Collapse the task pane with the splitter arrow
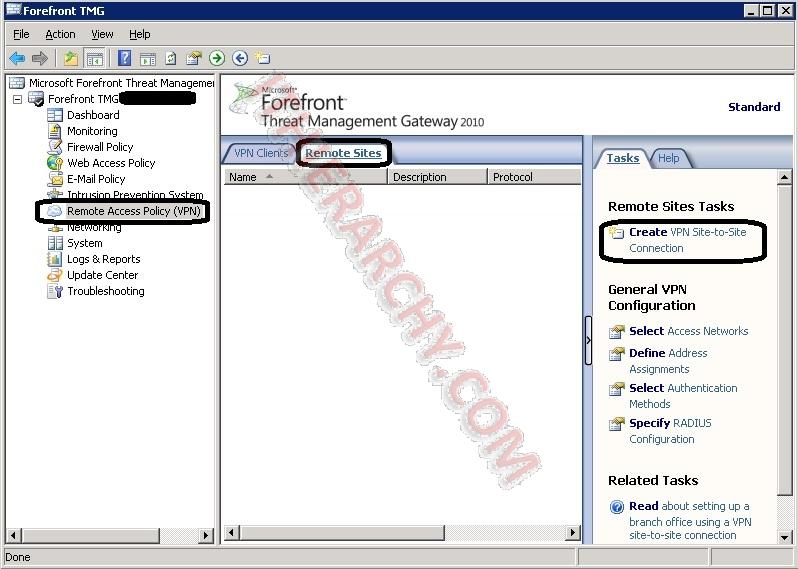Image resolution: width=798 pixels, height=569 pixels. click(x=588, y=340)
